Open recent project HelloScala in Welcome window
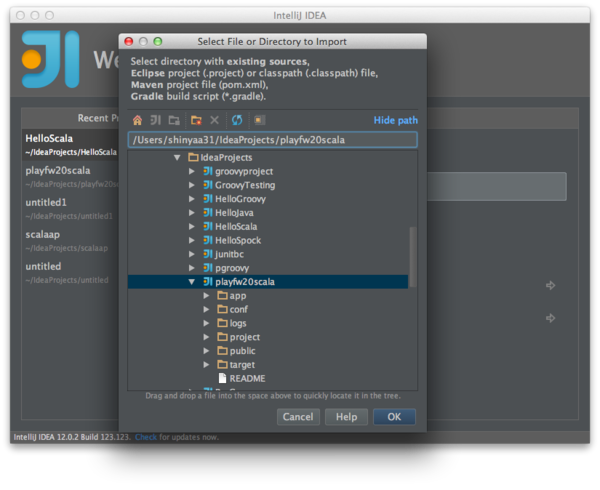Image resolution: width=600 pixels, height=490 pixels. tap(71, 145)
